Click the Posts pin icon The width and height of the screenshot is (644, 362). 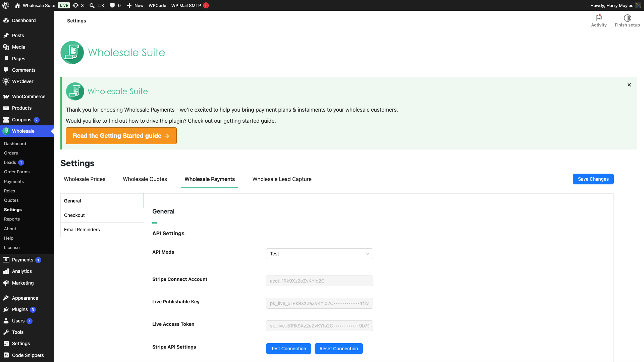6,36
